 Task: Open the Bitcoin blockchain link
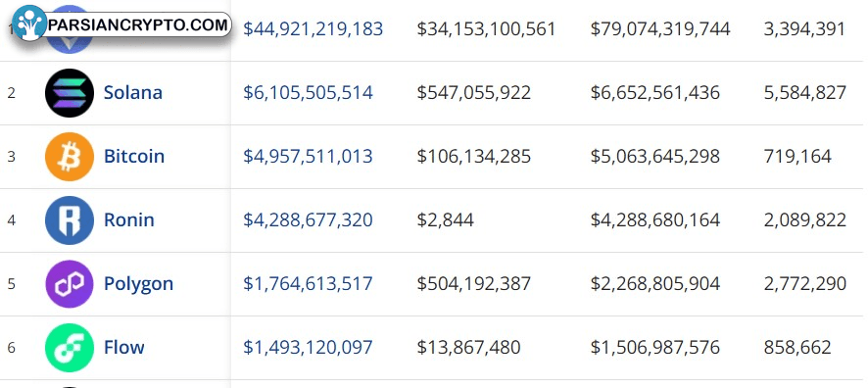(x=134, y=156)
